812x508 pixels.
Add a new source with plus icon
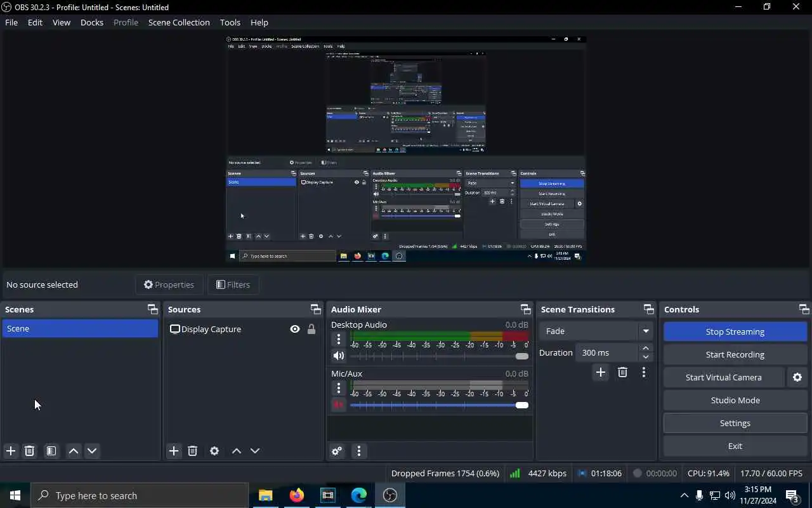[x=174, y=451]
